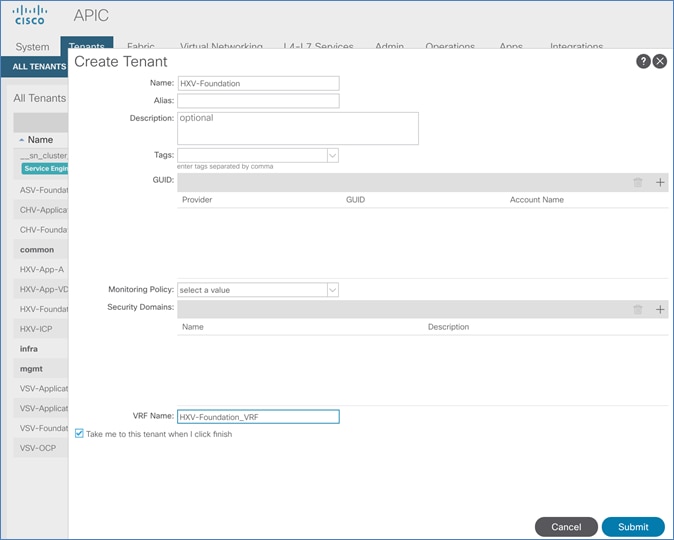Click Security Domains Name column header
This screenshot has width=674, height=540.
pyautogui.click(x=193, y=327)
